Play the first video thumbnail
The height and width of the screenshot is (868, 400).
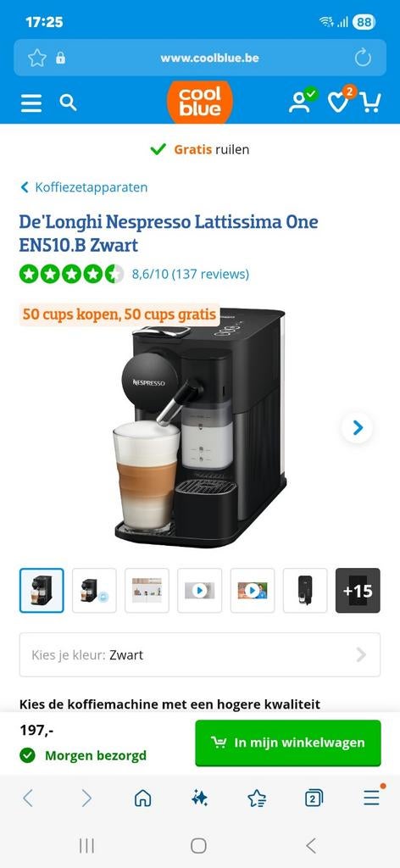pos(200,591)
